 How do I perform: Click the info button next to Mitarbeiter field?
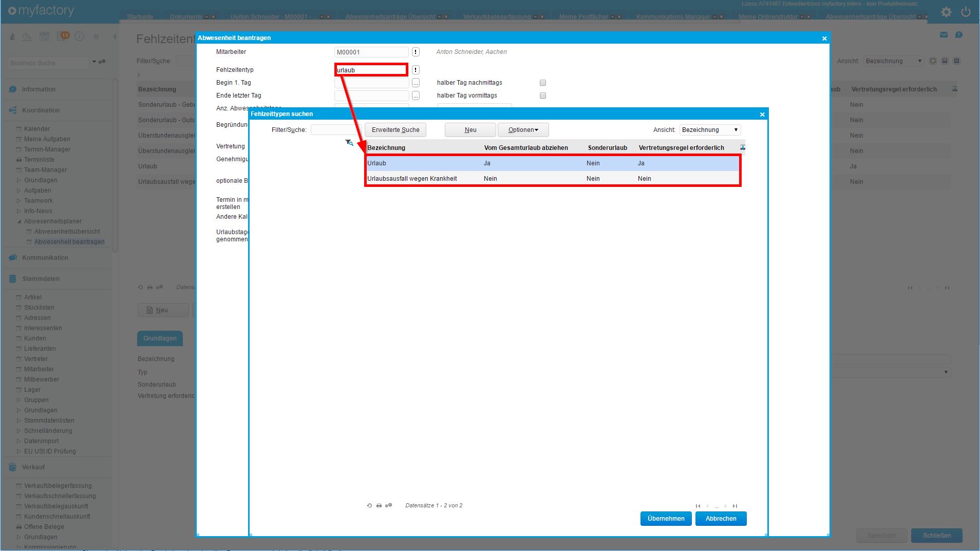pyautogui.click(x=416, y=52)
